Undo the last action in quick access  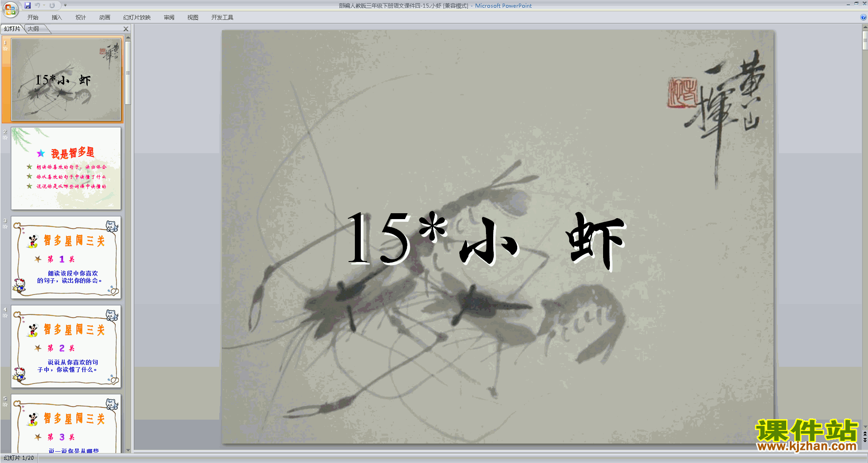click(38, 5)
